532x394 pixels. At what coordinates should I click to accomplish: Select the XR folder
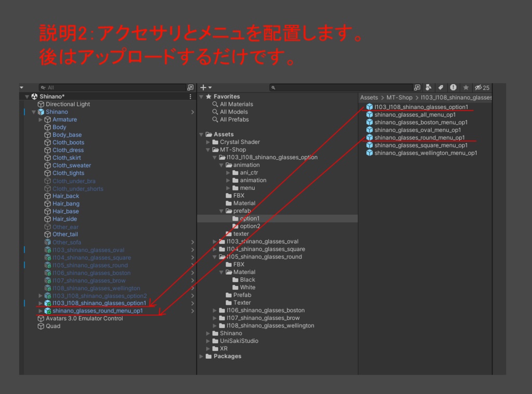click(x=220, y=348)
